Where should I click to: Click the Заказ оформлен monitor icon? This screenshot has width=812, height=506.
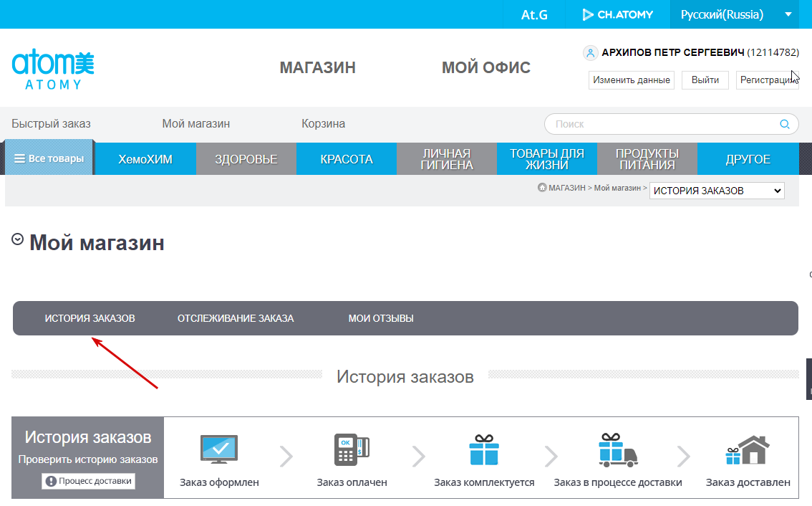point(219,449)
